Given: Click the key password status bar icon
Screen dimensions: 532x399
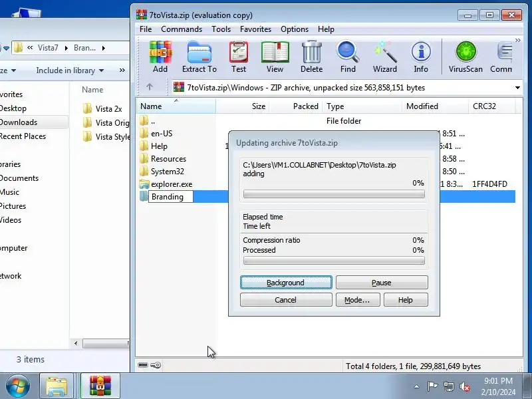Looking at the screenshot, I should [x=156, y=365].
